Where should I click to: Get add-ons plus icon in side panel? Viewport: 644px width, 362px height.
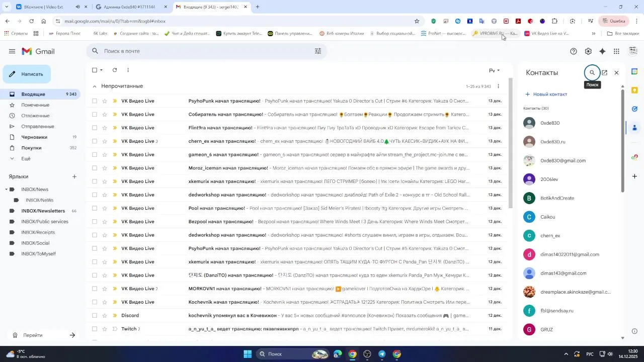click(x=634, y=176)
